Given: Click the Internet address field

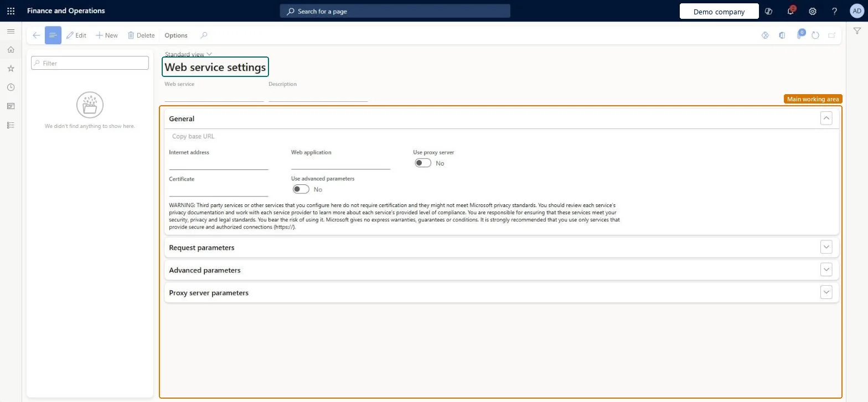Looking at the screenshot, I should point(219,163).
